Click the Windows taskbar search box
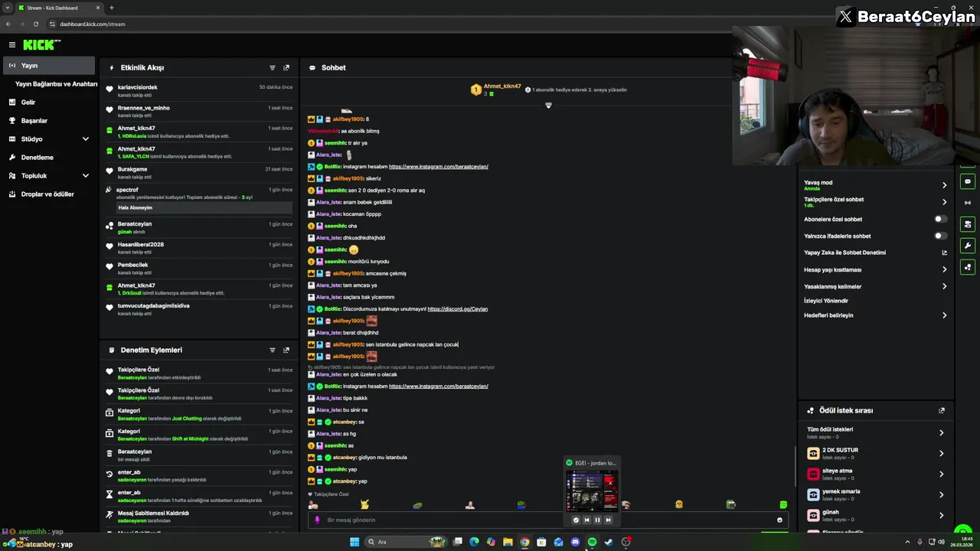 406,542
